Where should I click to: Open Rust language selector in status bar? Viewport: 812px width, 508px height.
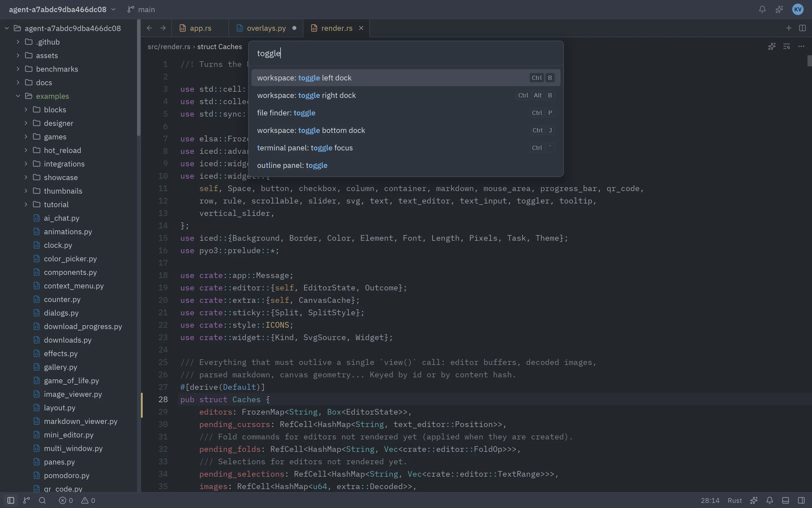click(x=734, y=500)
